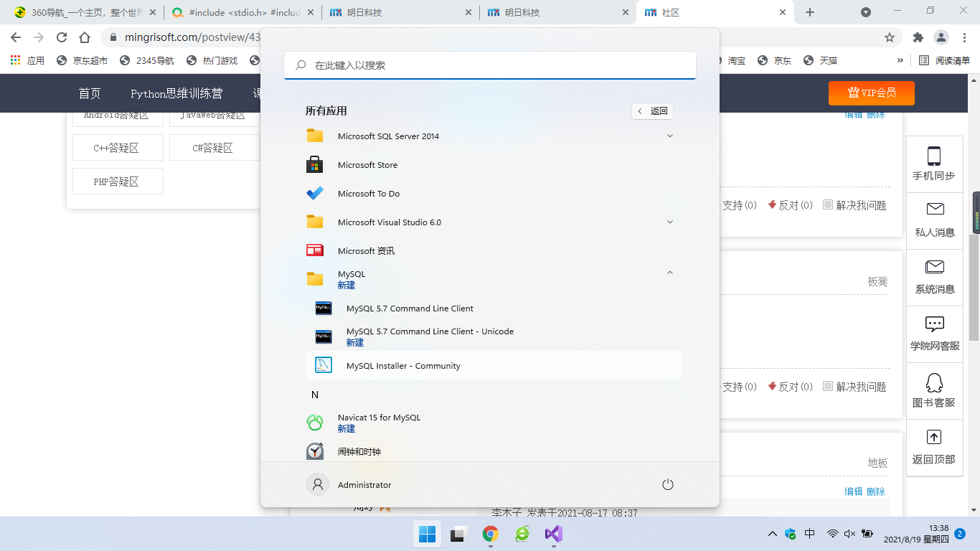Check the upper 解决我问题 checkbox
Image resolution: width=980 pixels, height=551 pixels.
click(x=828, y=204)
